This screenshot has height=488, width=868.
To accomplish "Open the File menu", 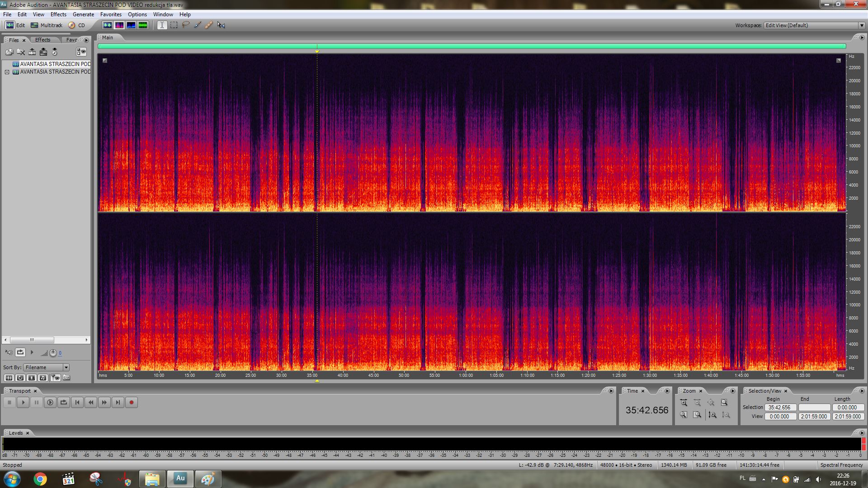I will pyautogui.click(x=7, y=14).
